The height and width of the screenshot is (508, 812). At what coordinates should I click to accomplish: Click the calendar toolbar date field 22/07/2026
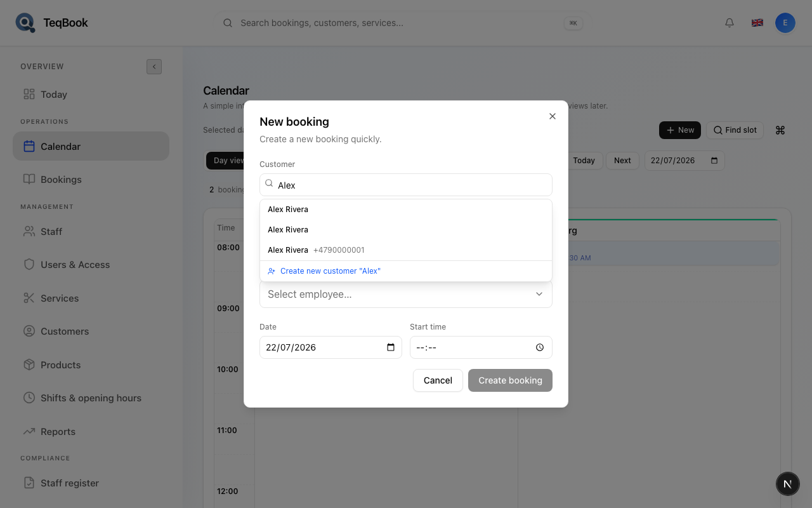(684, 161)
